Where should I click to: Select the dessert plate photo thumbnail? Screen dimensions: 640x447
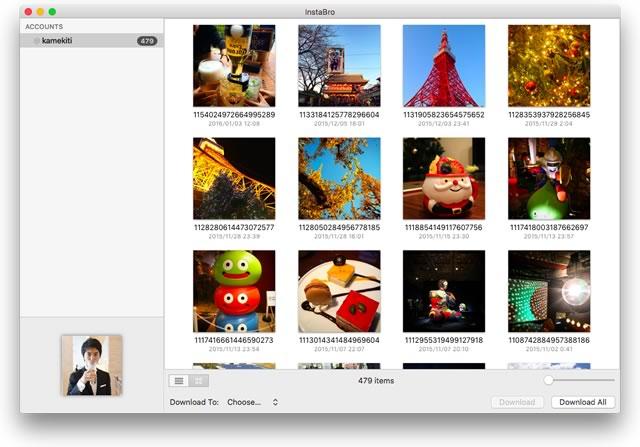point(339,291)
